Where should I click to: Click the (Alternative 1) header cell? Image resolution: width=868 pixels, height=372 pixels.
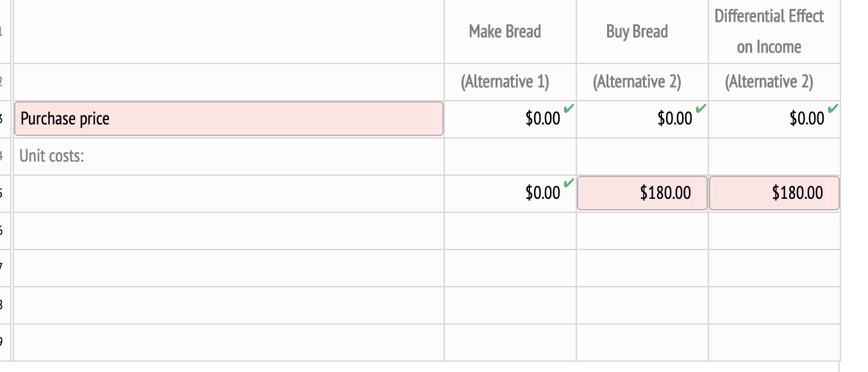[505, 81]
